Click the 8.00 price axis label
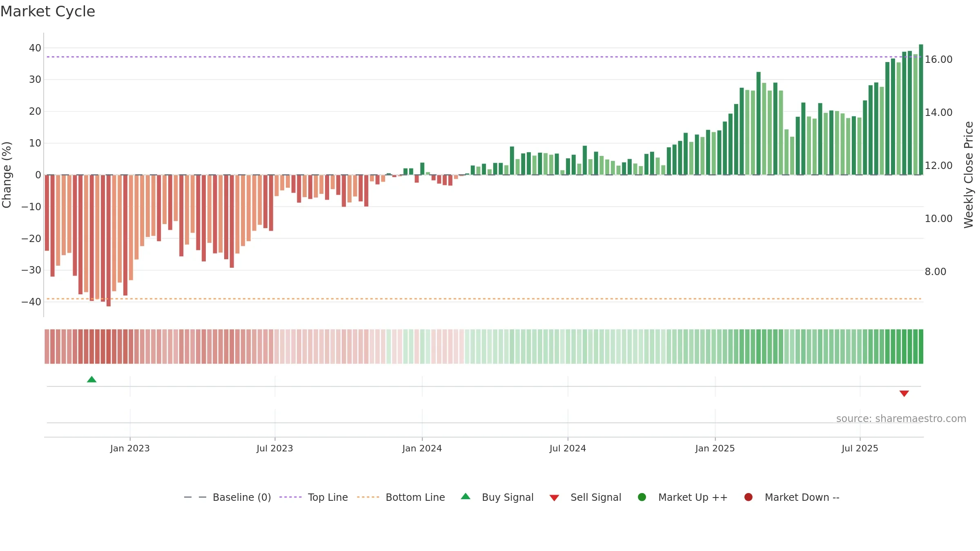 935,271
